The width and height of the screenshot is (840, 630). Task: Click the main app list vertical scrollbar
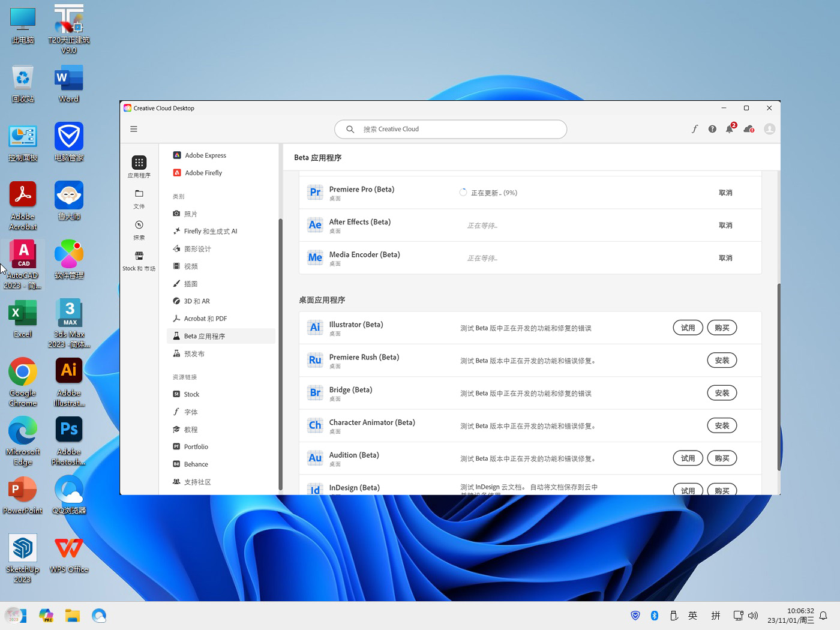point(779,377)
